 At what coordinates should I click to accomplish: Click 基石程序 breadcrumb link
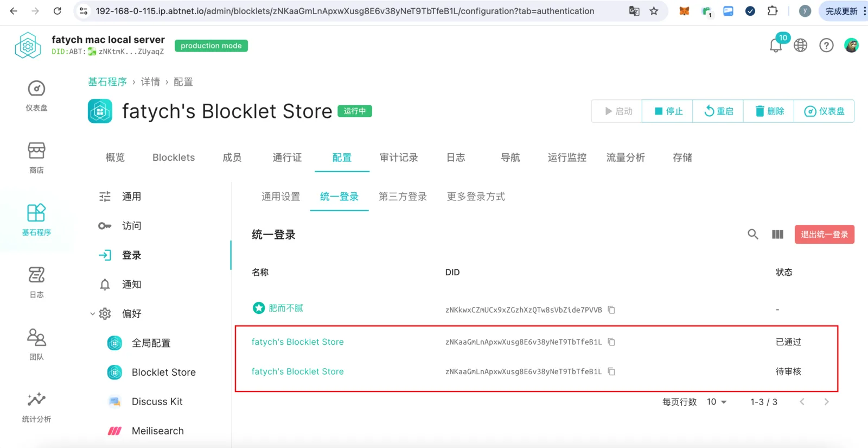(x=107, y=82)
